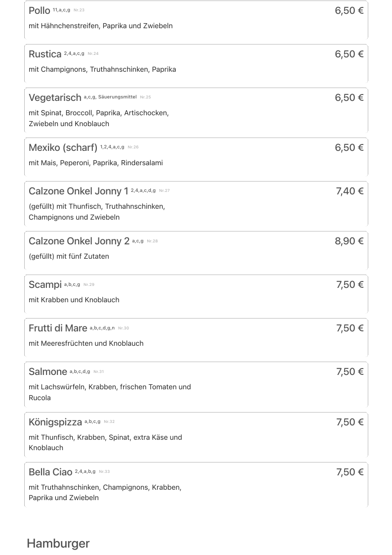Image resolution: width=392 pixels, height=555 pixels.
Task: Click the Salmone pizza title
Action: (48, 372)
